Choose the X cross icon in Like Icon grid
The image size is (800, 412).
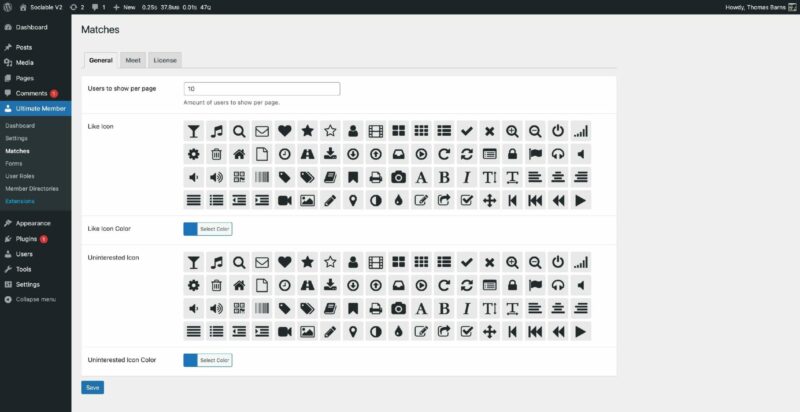coord(489,131)
